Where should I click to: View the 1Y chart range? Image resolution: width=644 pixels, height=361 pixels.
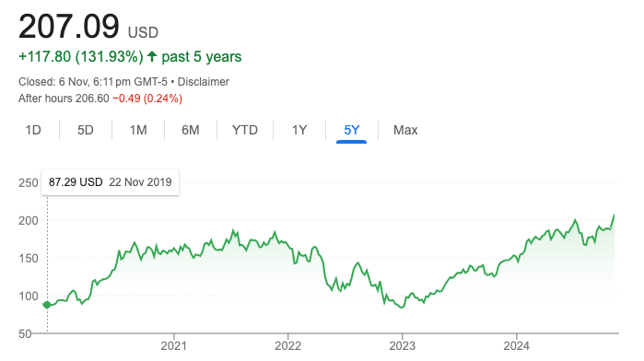(x=299, y=130)
